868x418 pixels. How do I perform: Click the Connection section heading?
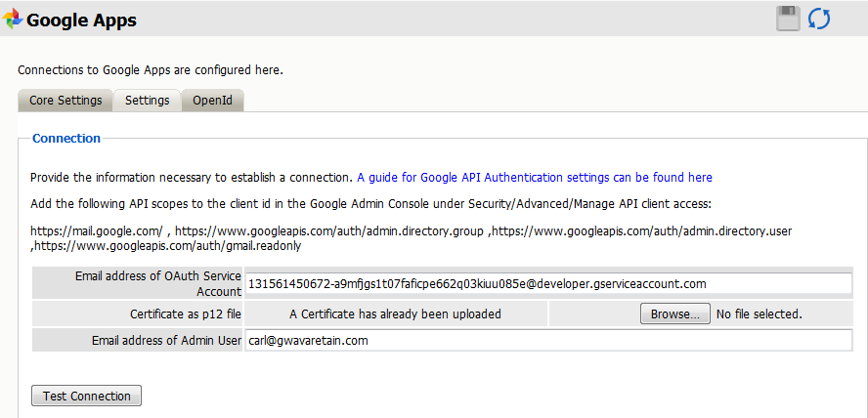pyautogui.click(x=66, y=139)
